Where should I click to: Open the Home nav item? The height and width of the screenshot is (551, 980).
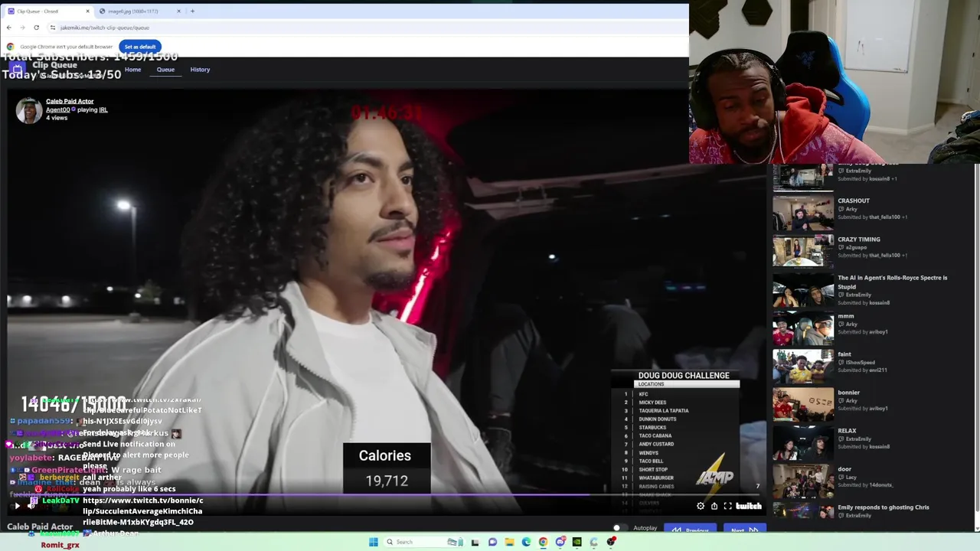132,70
